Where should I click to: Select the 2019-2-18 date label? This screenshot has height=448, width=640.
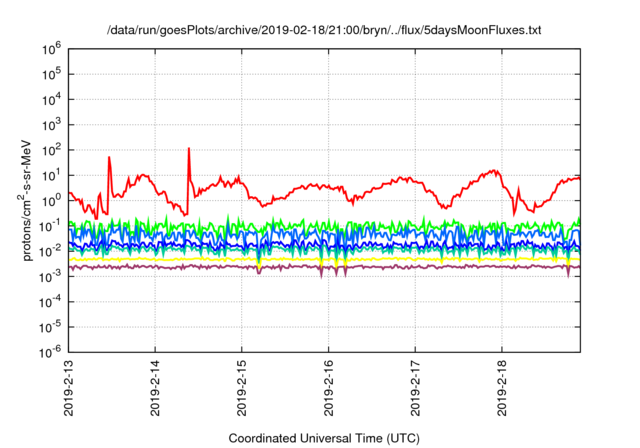[x=502, y=388]
